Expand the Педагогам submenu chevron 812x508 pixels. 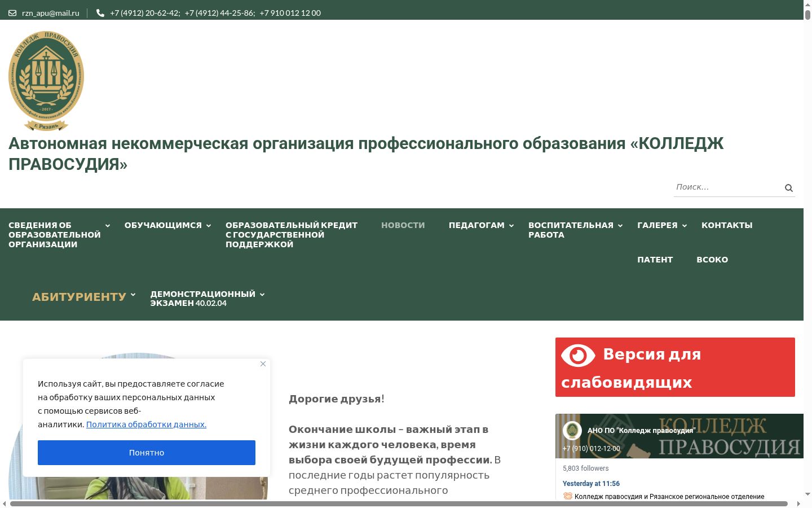tap(511, 226)
